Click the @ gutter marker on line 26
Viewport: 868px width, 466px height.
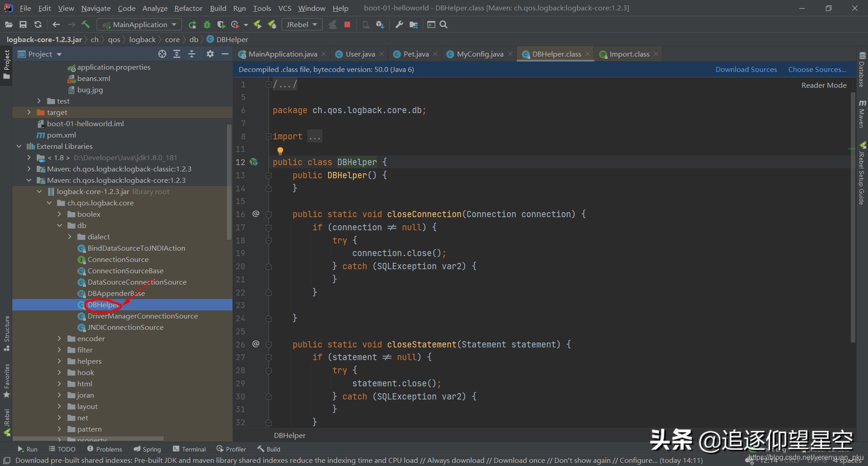tap(256, 344)
